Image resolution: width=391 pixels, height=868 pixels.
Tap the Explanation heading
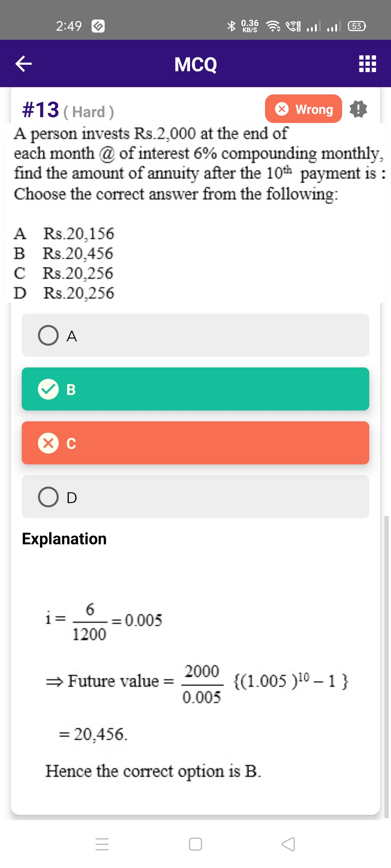(x=64, y=539)
